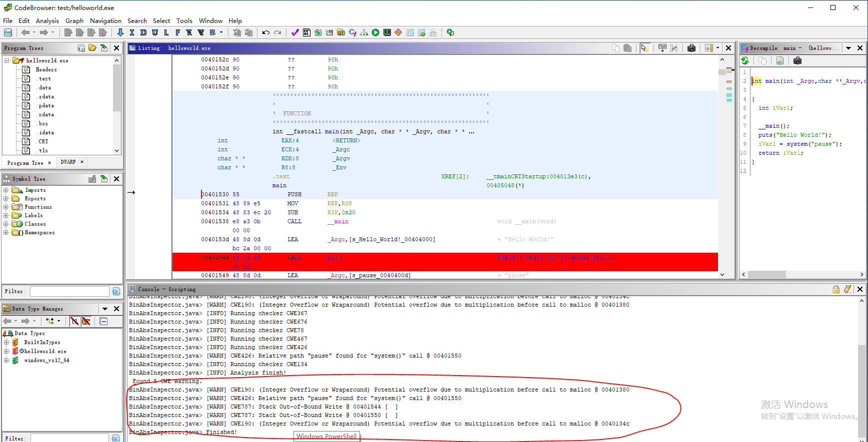
Task: Expand the Functions node in Symbol Tree
Action: click(6, 207)
